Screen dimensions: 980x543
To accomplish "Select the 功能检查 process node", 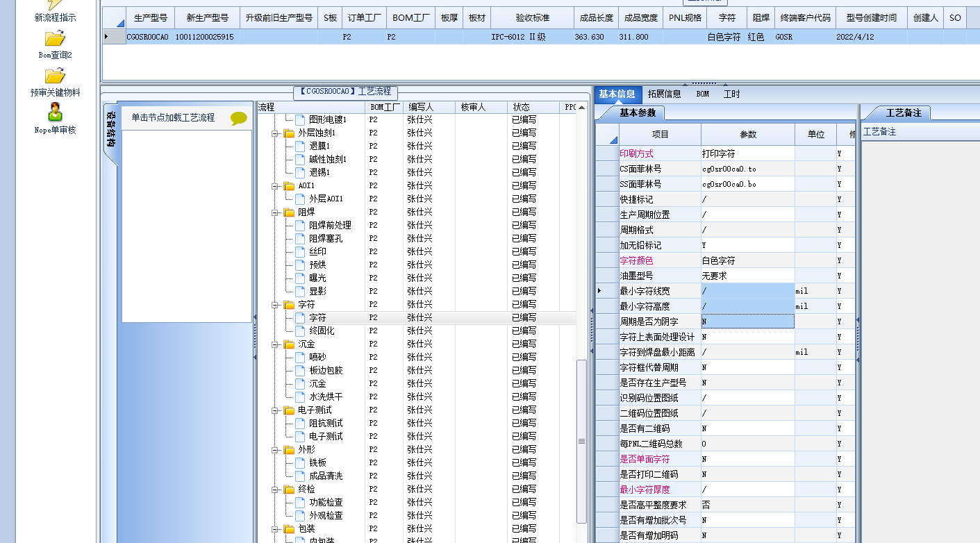I will [x=326, y=502].
